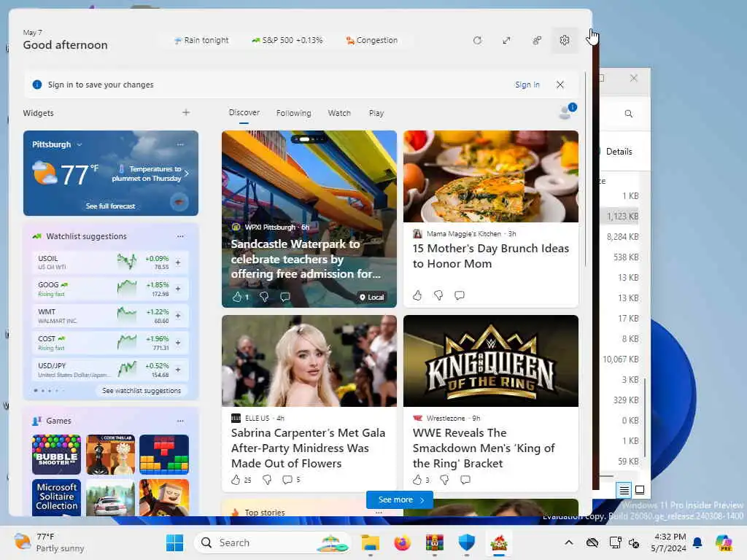The height and width of the screenshot is (560, 747).
Task: Open the Windows Start menu
Action: pos(174,542)
